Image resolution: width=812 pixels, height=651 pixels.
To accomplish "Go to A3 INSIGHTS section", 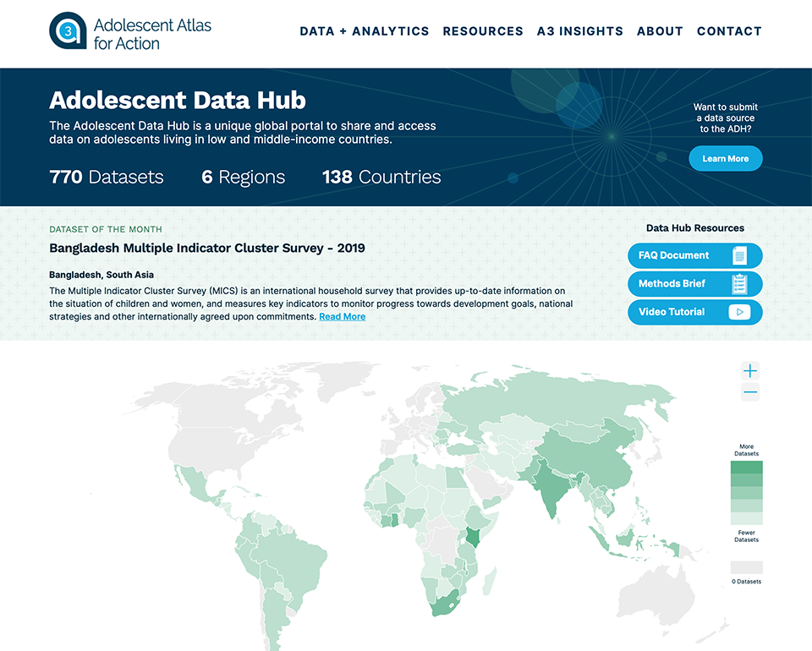I will (580, 31).
